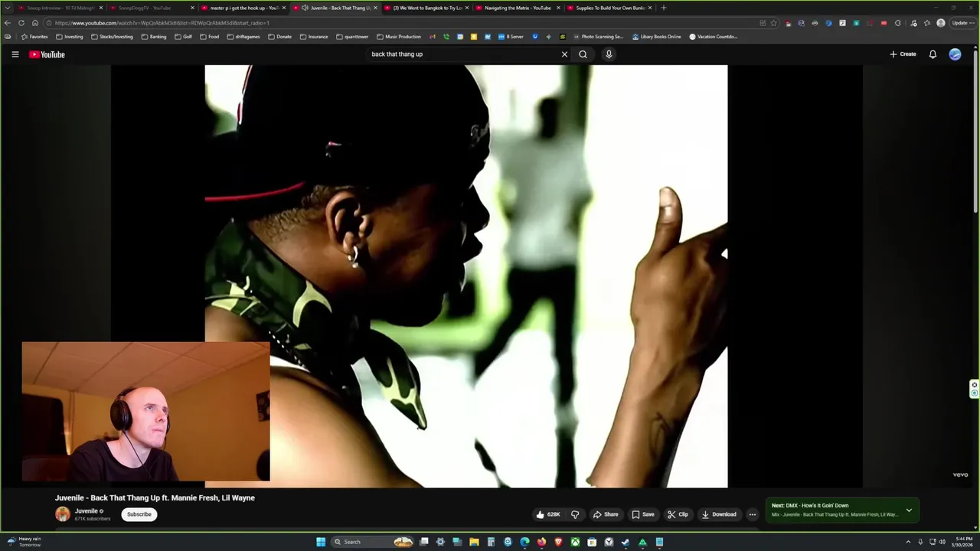Screen dimensions: 980x551
Task: Click the magnifier search button
Action: (583, 54)
